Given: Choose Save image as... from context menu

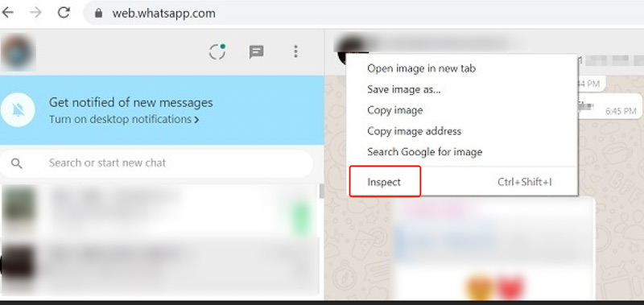Looking at the screenshot, I should point(404,89).
